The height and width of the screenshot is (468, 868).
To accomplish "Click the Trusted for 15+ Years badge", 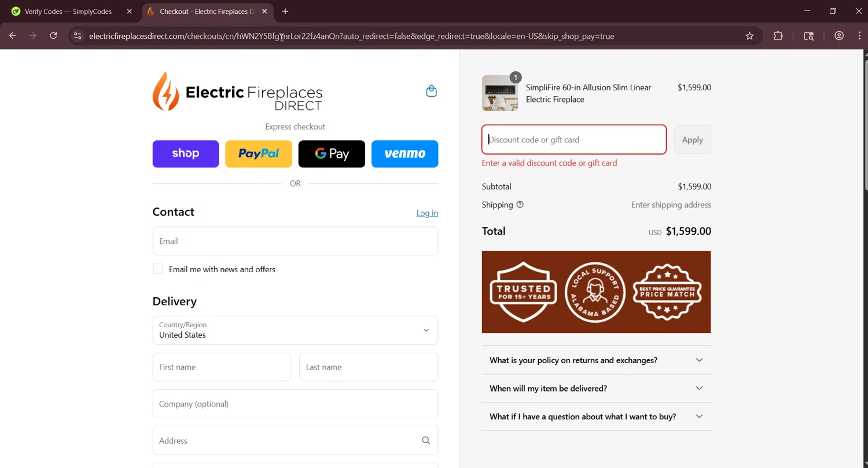I will click(523, 292).
